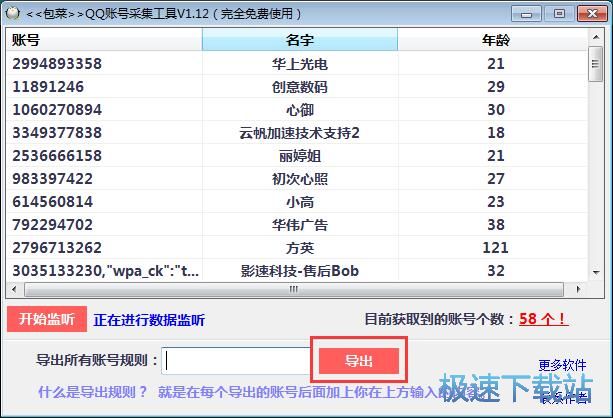This screenshot has height=418, width=613.
Task: Click age value 18
Action: [x=496, y=133]
